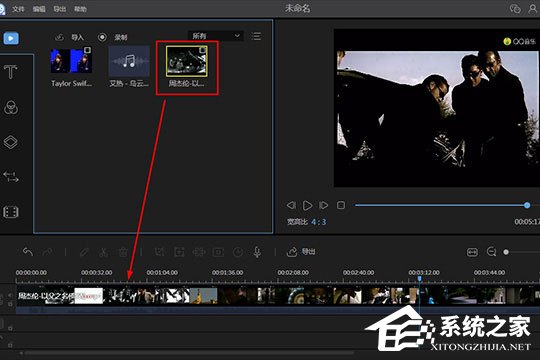Expand the 所有 media filter dropdown
Image resolution: width=540 pixels, height=360 pixels.
coord(216,36)
